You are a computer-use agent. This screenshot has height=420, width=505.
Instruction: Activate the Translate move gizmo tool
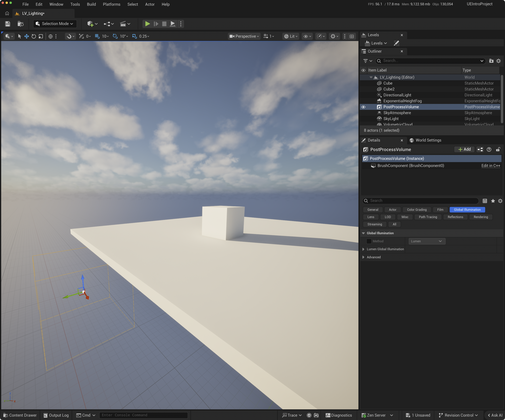click(x=27, y=36)
